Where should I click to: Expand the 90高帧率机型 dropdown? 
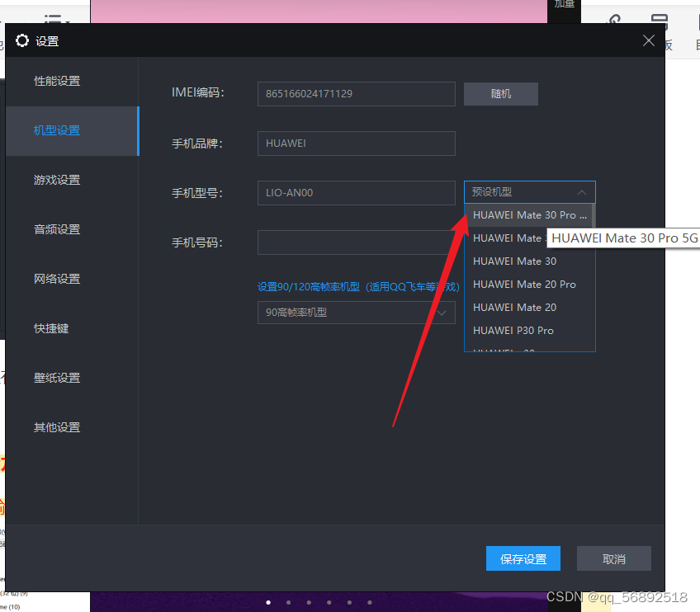point(357,313)
